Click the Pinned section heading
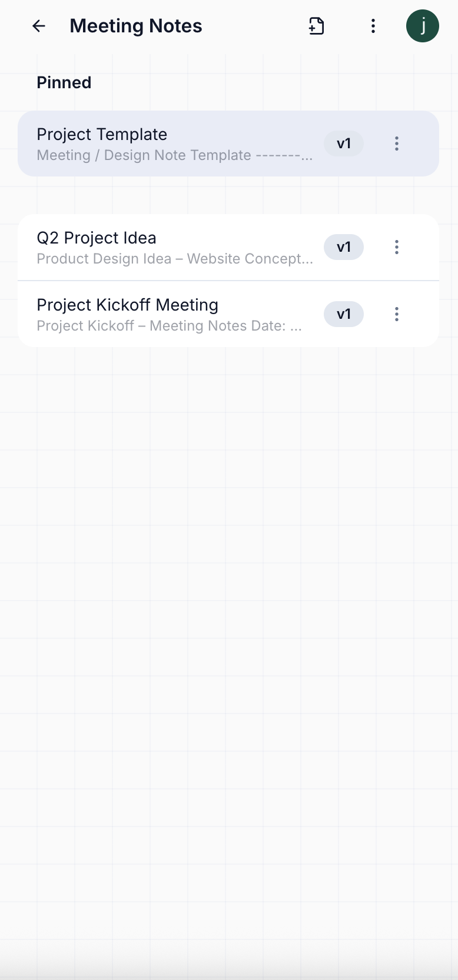458x980 pixels. [x=64, y=82]
